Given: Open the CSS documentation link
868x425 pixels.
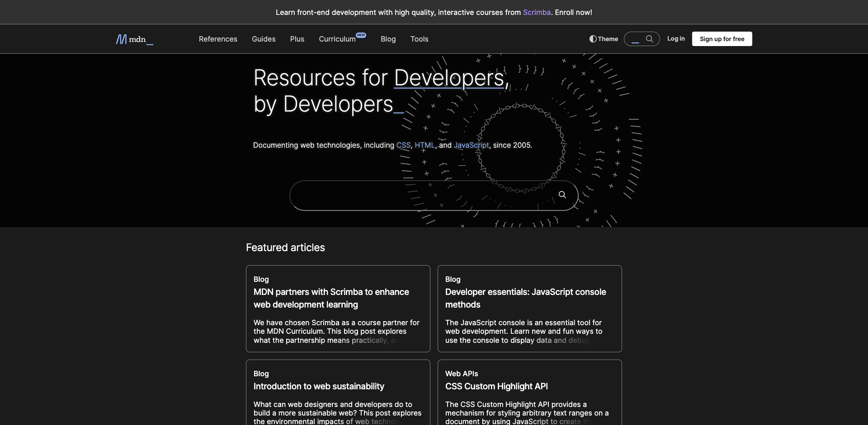Looking at the screenshot, I should coord(404,145).
